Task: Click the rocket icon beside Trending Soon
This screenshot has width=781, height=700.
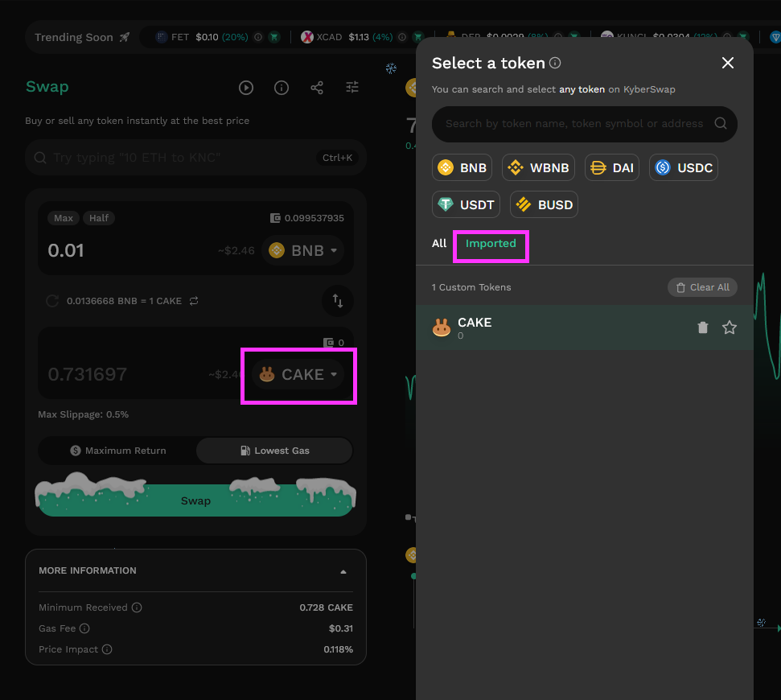Action: click(125, 37)
